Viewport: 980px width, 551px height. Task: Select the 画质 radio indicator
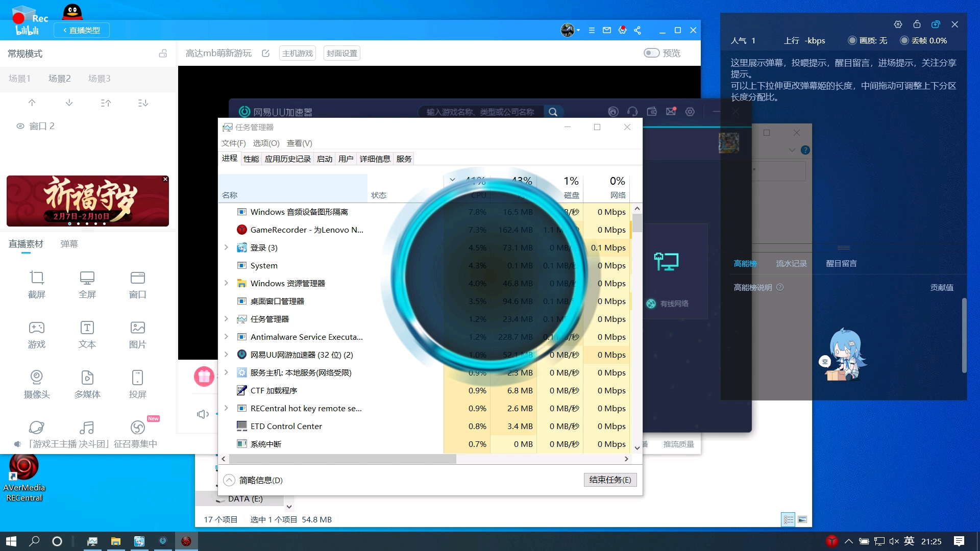[852, 40]
